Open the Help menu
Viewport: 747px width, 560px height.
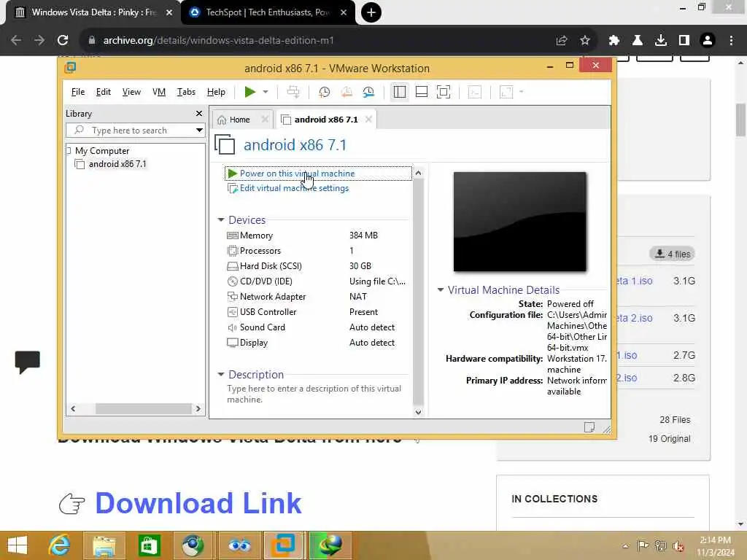coord(216,92)
